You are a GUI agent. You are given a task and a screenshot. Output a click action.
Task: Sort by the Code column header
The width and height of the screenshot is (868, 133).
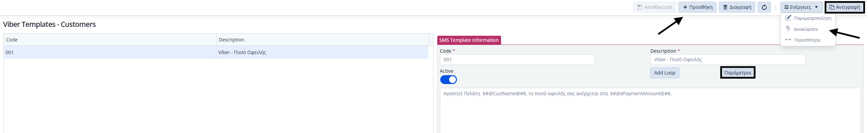110,40
